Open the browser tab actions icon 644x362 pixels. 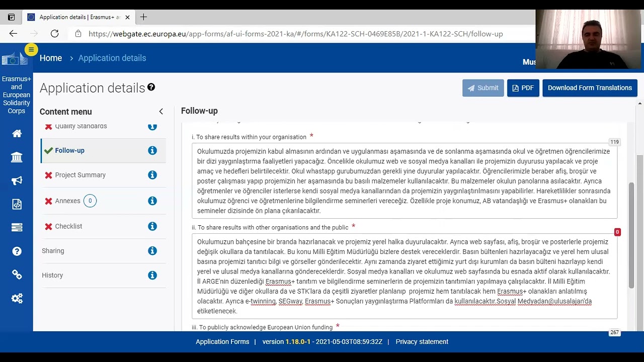pyautogui.click(x=11, y=17)
